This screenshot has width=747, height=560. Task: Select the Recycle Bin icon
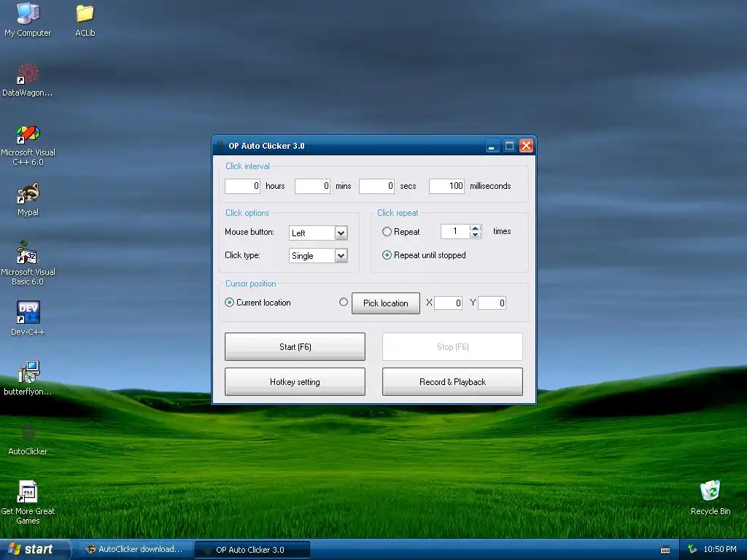coord(711,498)
